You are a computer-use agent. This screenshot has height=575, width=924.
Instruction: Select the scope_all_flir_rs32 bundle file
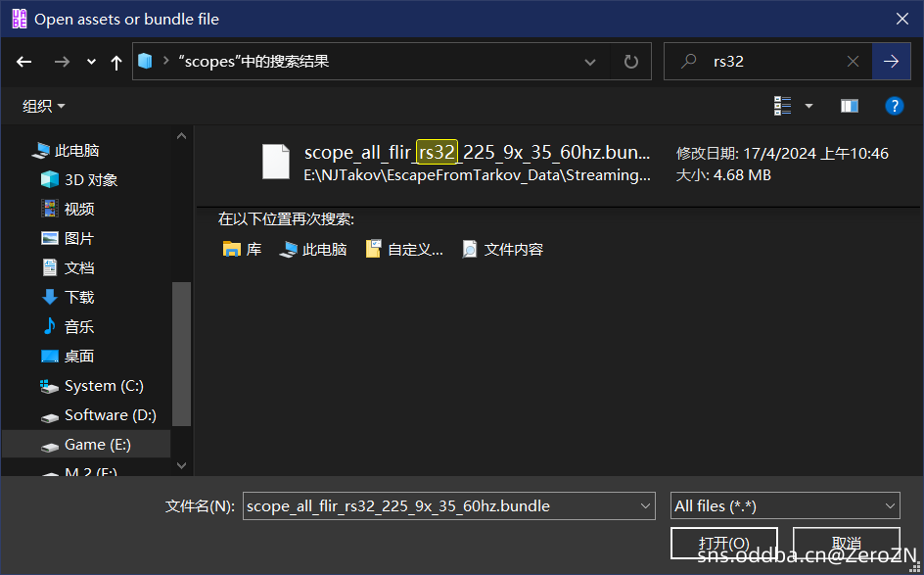point(477,162)
